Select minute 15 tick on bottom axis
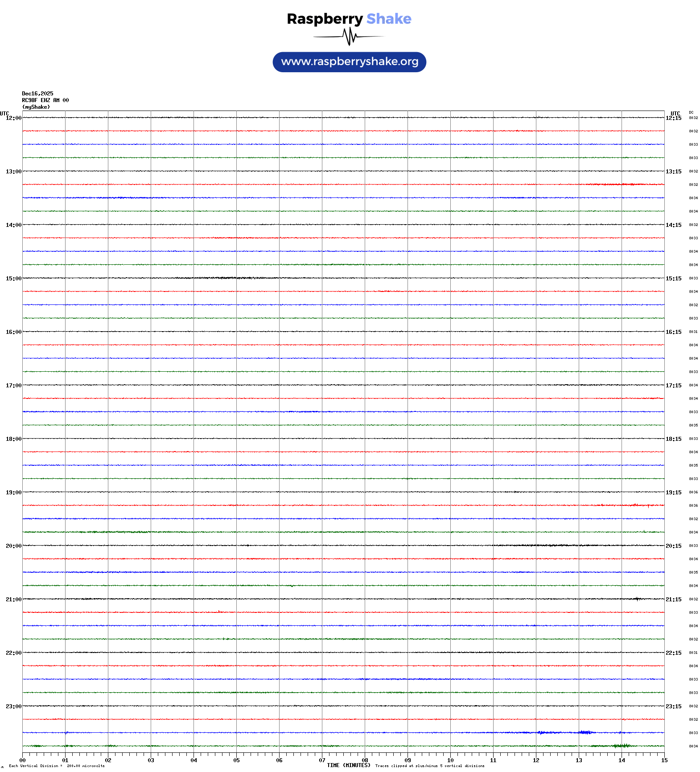 point(664,760)
